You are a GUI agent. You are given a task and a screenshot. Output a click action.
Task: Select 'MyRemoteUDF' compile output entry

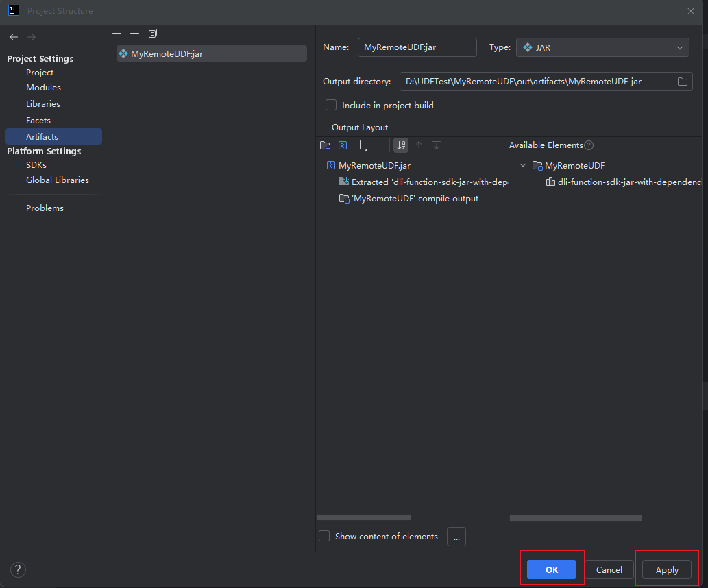(409, 199)
